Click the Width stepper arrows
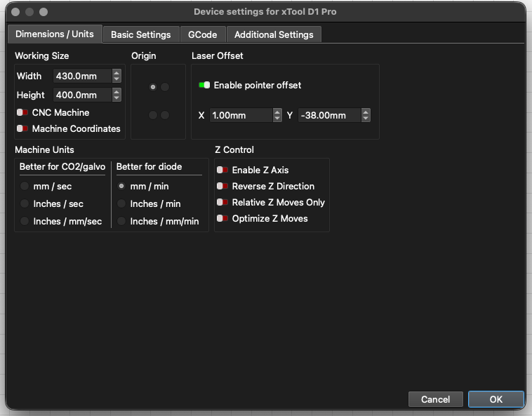This screenshot has width=532, height=416. [117, 76]
